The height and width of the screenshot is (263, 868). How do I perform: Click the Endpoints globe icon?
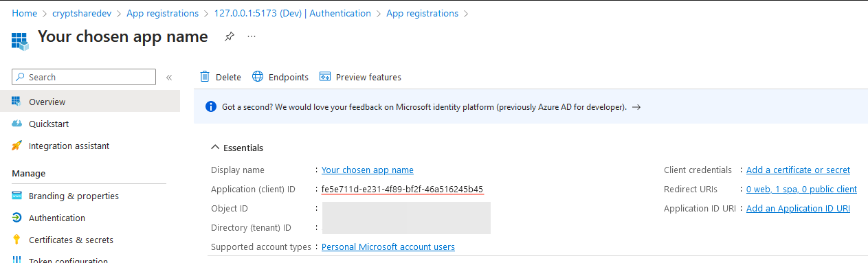(x=258, y=77)
